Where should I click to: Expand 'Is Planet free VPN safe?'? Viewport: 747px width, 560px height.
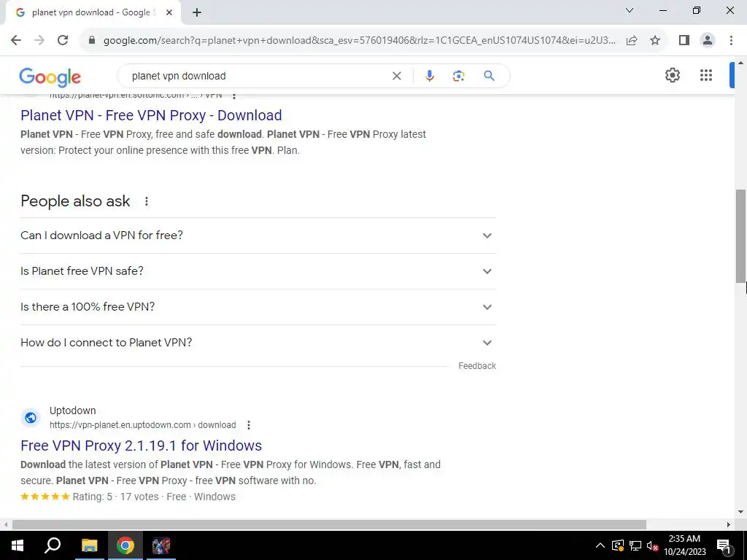point(258,271)
